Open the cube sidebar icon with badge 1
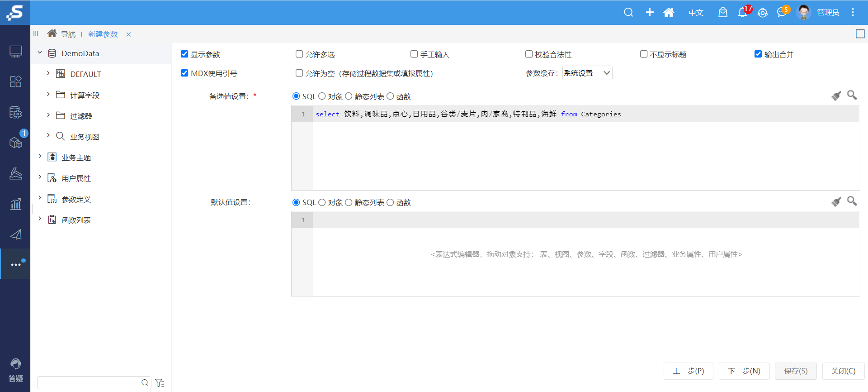Viewport: 868px width, 392px height. pyautogui.click(x=16, y=143)
